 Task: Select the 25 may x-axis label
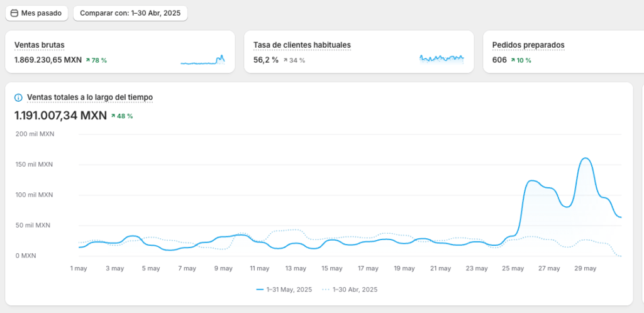513,268
